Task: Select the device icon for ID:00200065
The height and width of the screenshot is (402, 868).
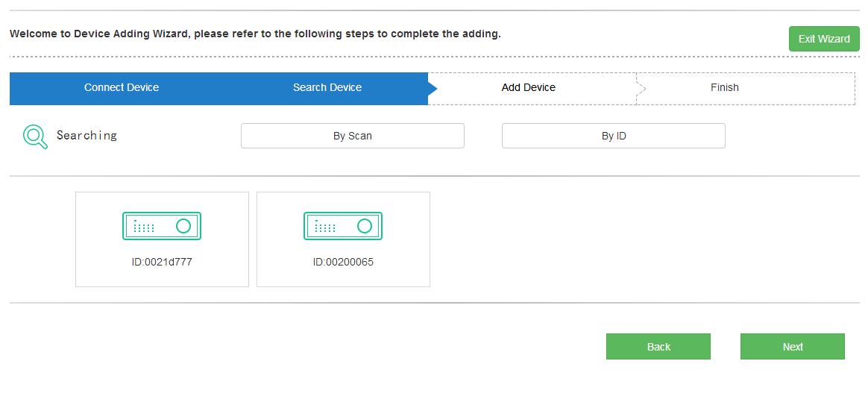Action: pos(343,226)
